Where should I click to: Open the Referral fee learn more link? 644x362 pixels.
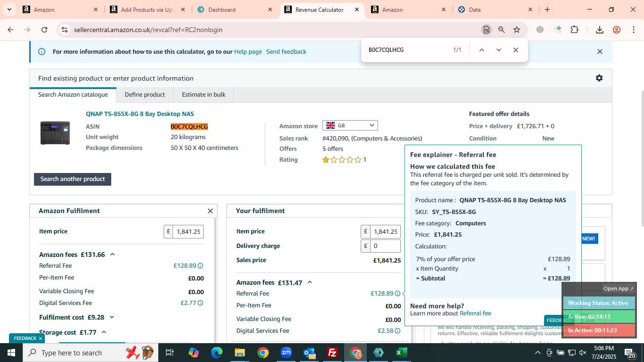tap(475, 313)
